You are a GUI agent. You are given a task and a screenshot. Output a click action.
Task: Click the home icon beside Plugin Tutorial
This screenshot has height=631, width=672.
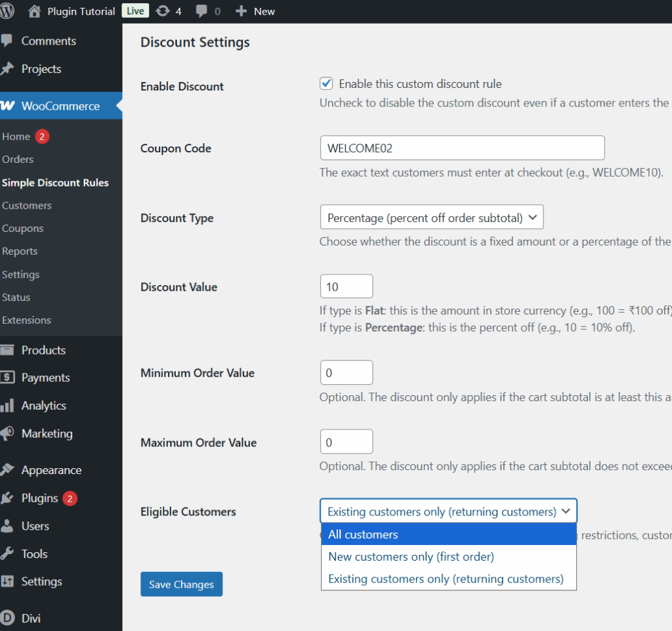tap(35, 11)
